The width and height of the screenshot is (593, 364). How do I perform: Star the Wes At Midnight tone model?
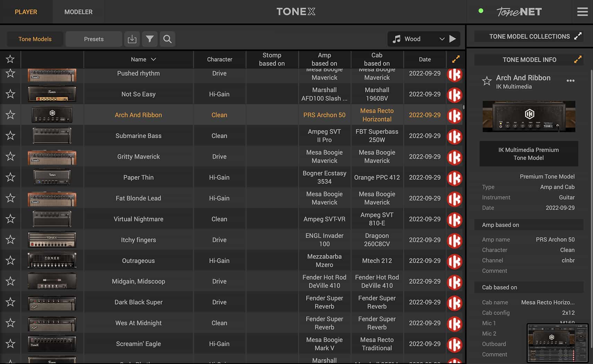click(10, 323)
